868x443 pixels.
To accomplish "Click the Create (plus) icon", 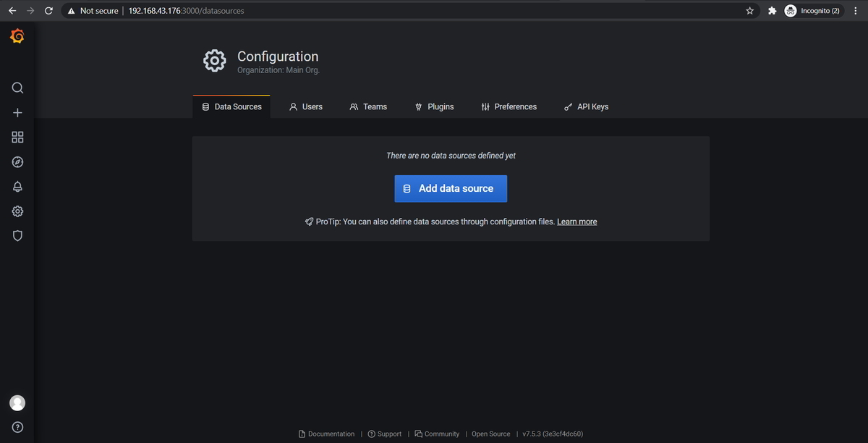I will pos(17,112).
